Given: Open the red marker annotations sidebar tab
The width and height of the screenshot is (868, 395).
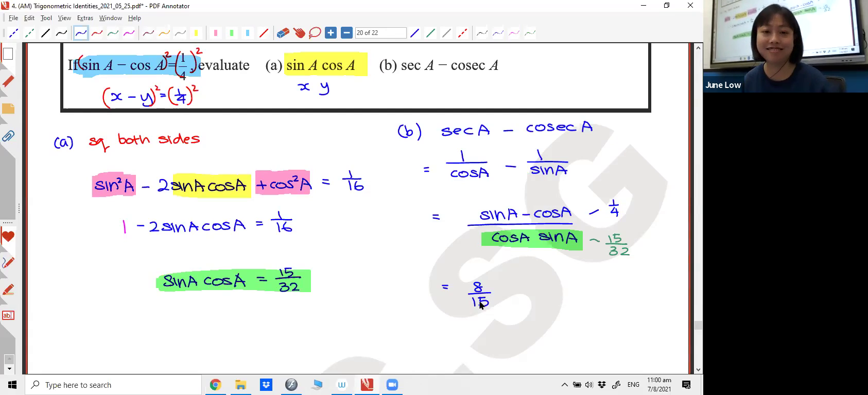Looking at the screenshot, I should pyautogui.click(x=8, y=81).
